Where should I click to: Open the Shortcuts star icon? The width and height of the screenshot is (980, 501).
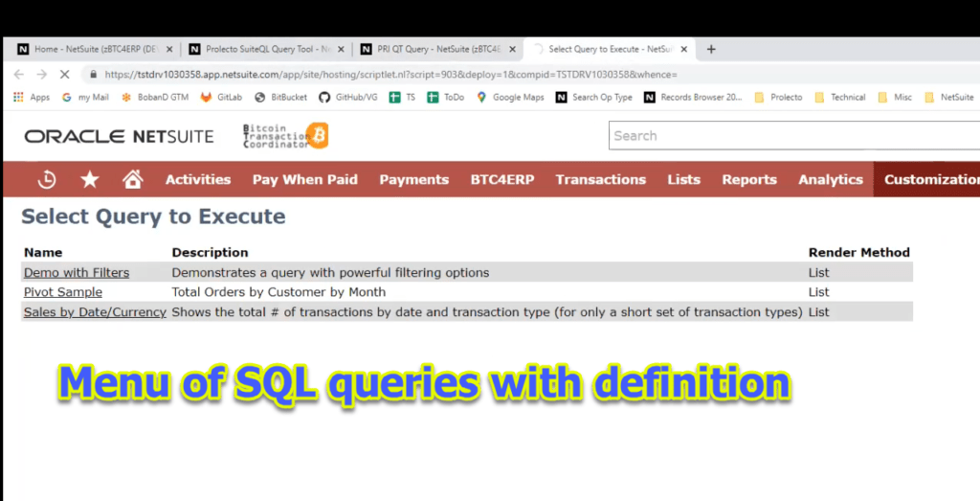pos(90,179)
